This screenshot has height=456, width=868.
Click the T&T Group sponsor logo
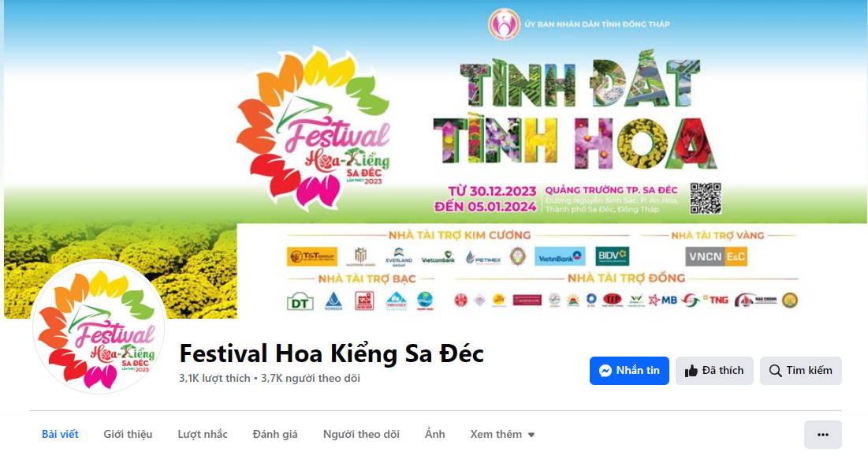pos(312,256)
